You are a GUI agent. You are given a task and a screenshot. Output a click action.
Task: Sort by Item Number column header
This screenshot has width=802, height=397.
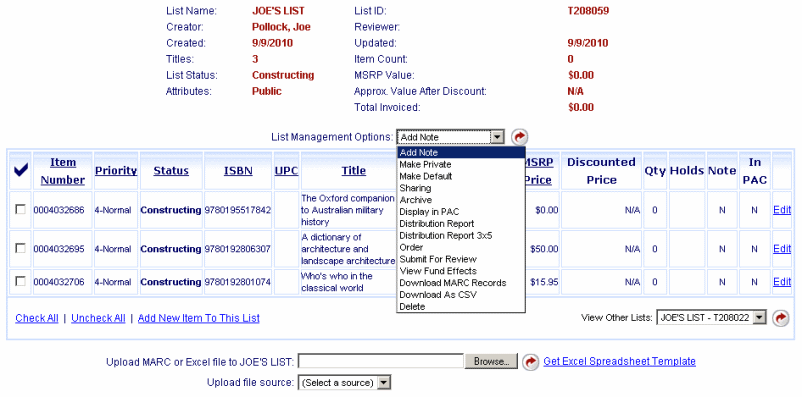click(63, 171)
